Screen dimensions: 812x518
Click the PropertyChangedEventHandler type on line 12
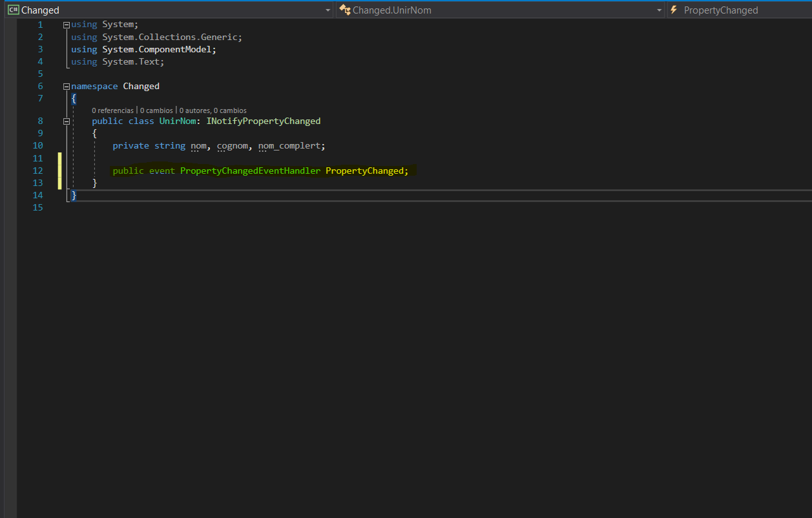(x=250, y=171)
